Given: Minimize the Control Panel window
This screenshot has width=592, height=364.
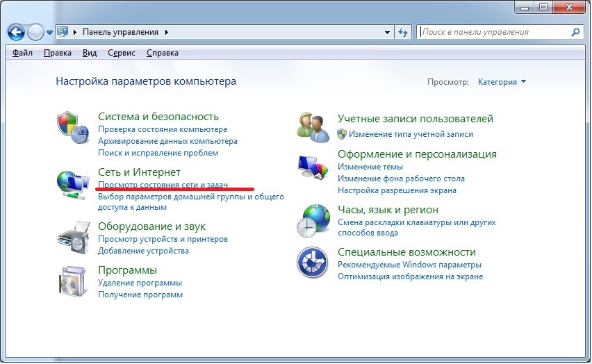Looking at the screenshot, I should (x=525, y=7).
